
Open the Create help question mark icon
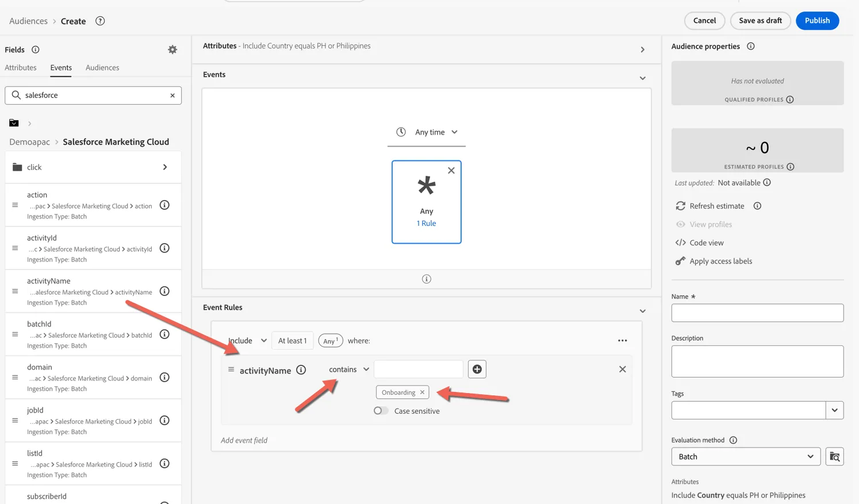(x=100, y=21)
